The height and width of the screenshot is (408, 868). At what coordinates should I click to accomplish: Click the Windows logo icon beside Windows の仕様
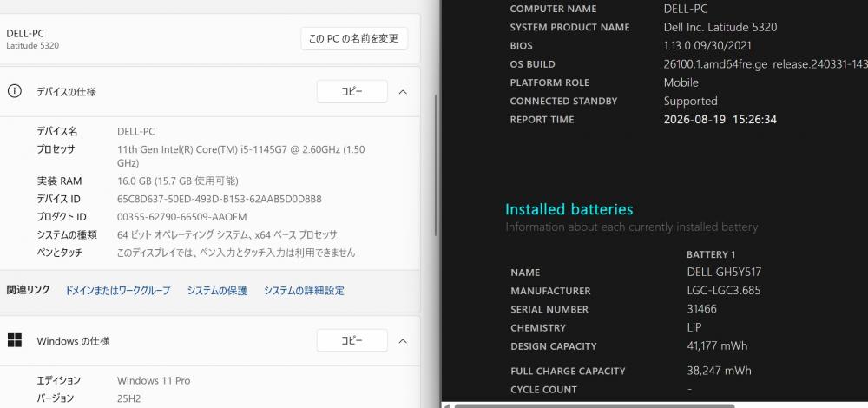(x=15, y=340)
